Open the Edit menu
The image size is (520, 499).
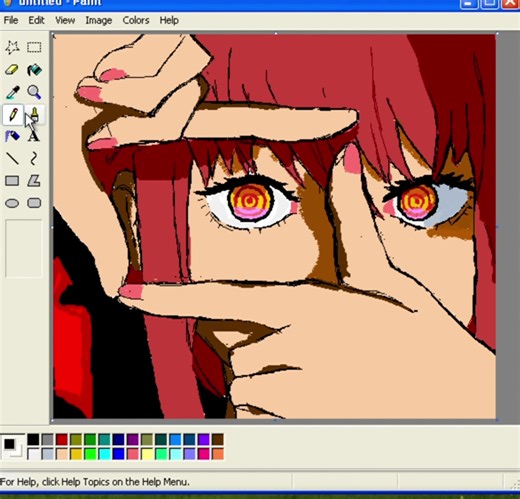tap(36, 20)
